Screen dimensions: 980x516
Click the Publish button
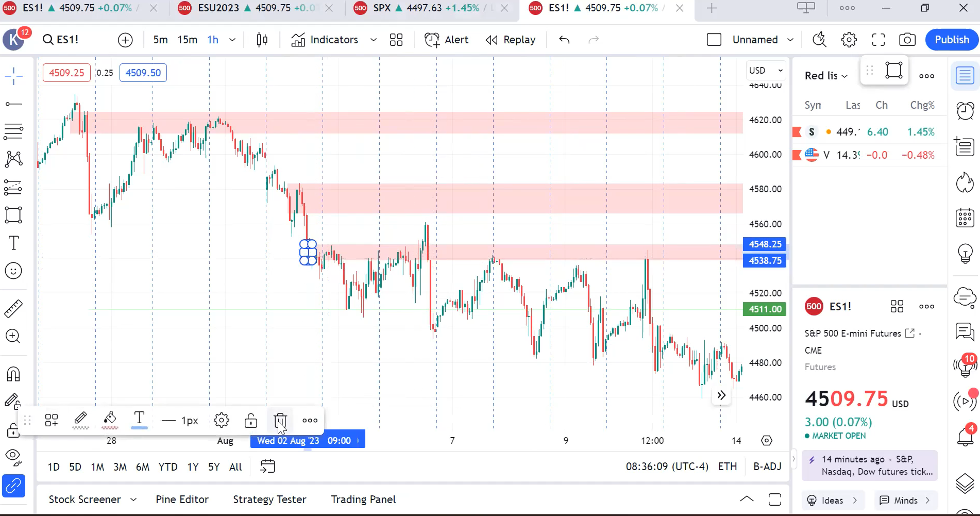pyautogui.click(x=952, y=40)
